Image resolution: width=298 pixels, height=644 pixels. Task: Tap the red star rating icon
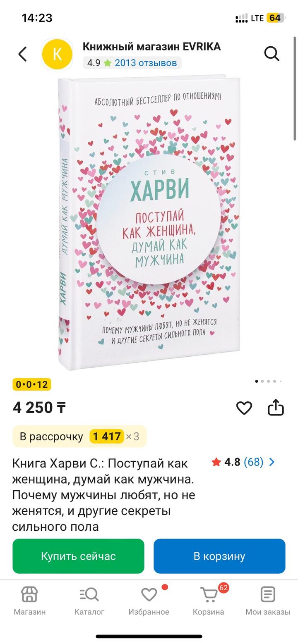tap(216, 462)
